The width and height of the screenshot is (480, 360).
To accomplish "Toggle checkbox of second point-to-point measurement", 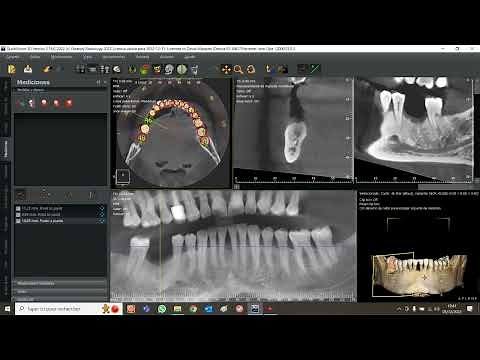I will (x=18, y=215).
